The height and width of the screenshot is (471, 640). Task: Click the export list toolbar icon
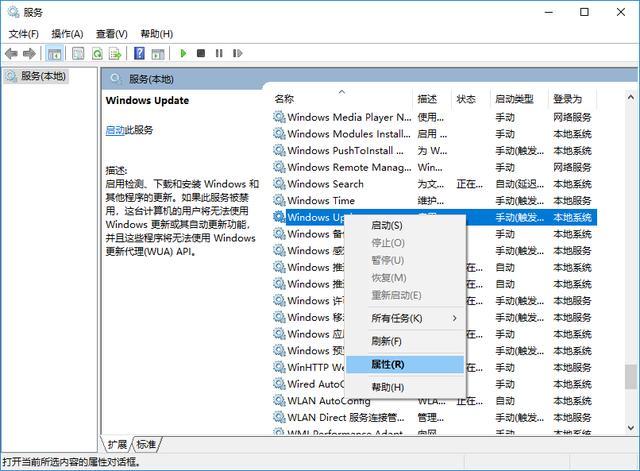pos(116,53)
